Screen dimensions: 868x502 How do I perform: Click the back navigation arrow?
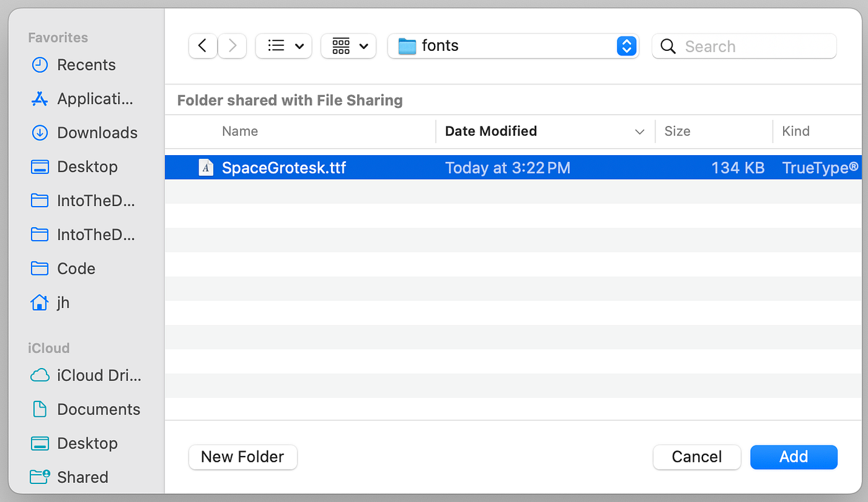pyautogui.click(x=203, y=46)
